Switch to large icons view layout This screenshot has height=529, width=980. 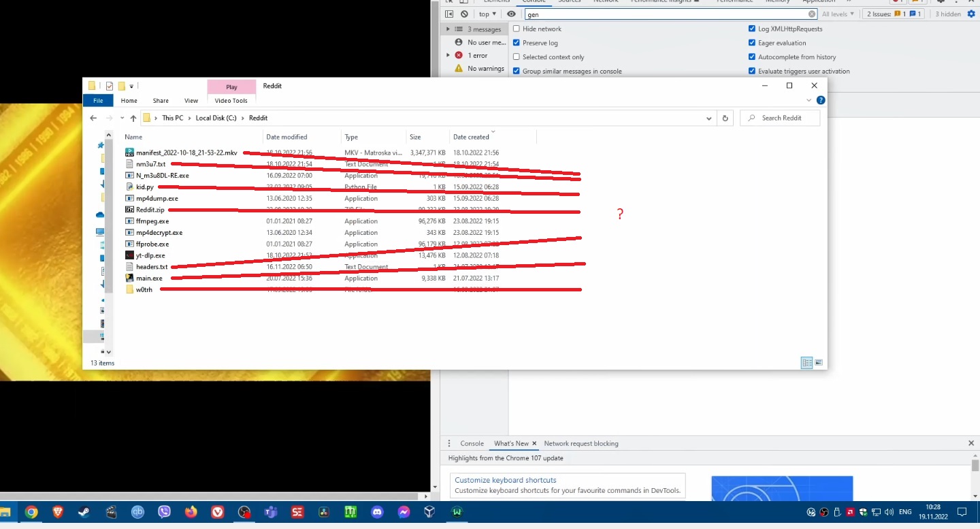(819, 363)
